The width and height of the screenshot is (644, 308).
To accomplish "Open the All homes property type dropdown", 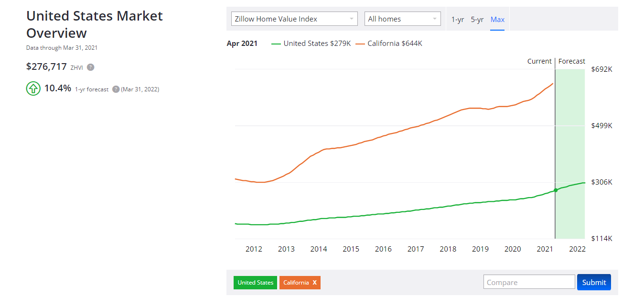I will click(x=403, y=18).
